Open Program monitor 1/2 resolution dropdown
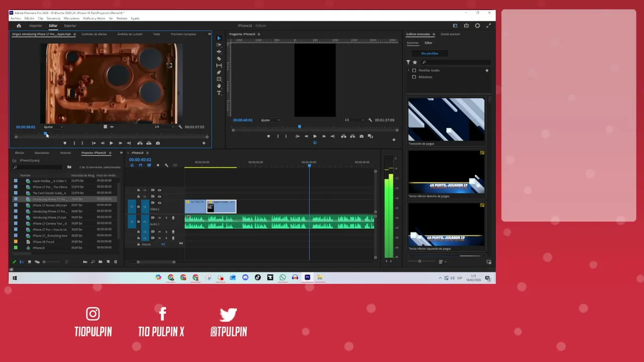 click(x=354, y=120)
